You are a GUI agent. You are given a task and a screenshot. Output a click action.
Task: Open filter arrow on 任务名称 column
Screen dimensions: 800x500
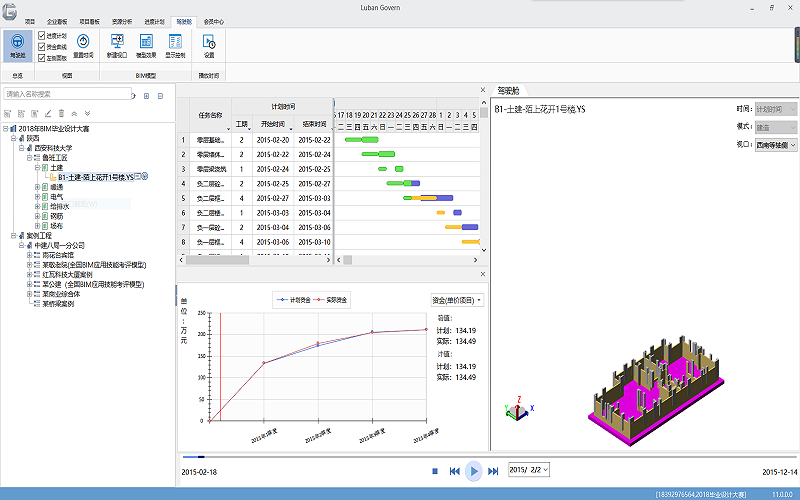click(228, 130)
